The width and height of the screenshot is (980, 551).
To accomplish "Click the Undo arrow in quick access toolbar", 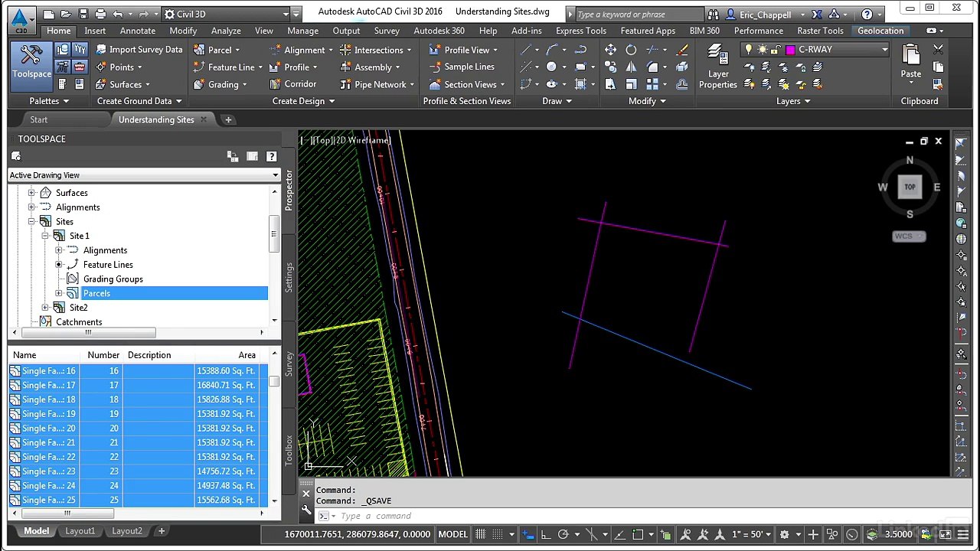I will point(118,14).
